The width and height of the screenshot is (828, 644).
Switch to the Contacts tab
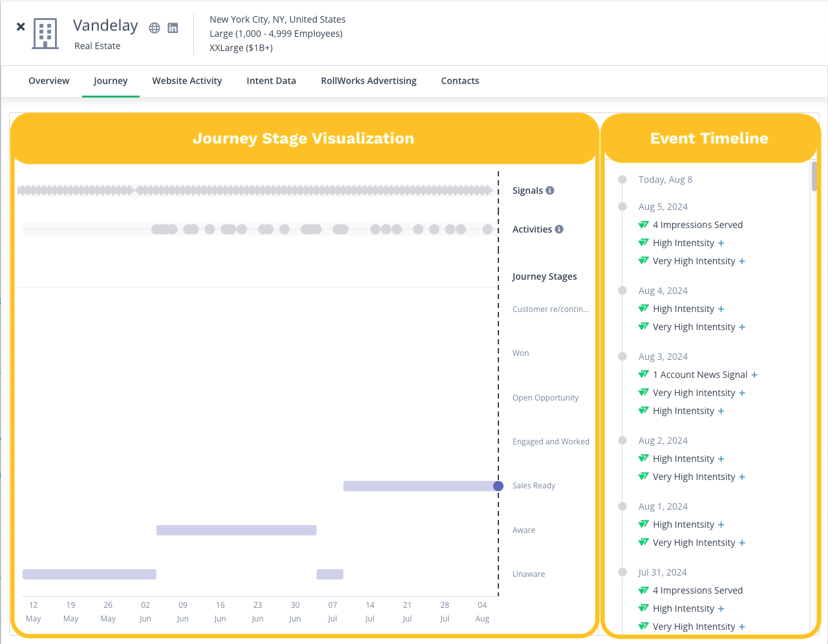coord(460,81)
